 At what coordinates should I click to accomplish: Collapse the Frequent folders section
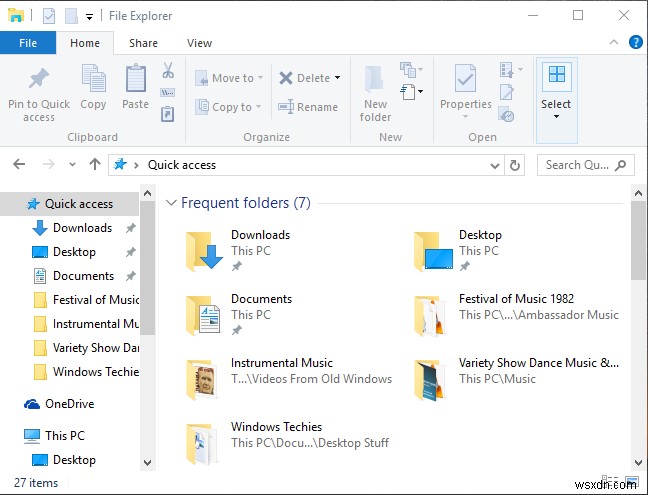[170, 203]
